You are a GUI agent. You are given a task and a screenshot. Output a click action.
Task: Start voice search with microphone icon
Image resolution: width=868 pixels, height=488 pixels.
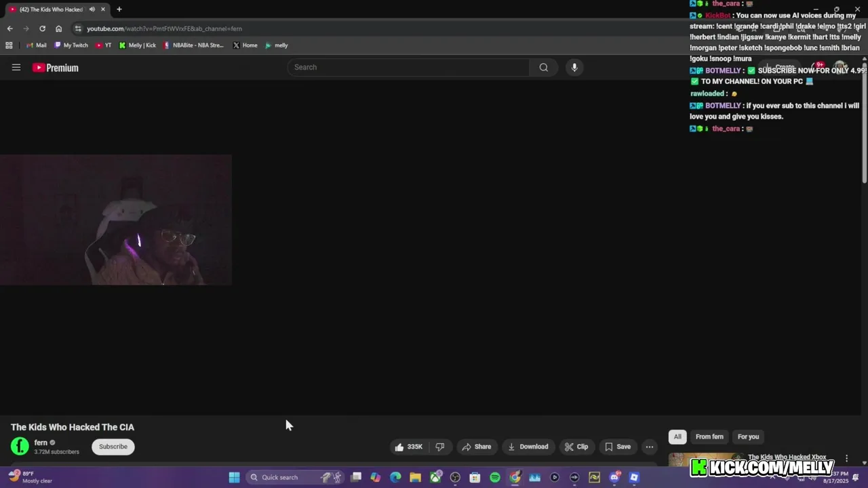(574, 67)
